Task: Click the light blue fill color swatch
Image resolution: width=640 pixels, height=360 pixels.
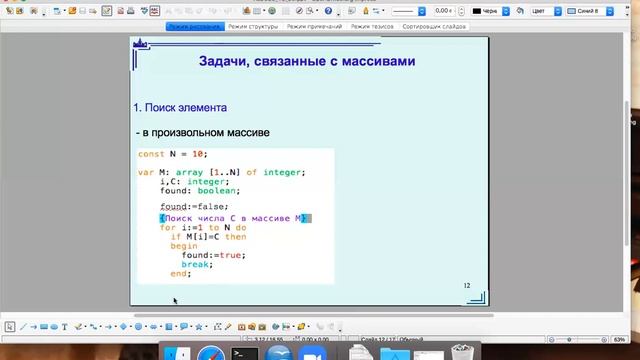Action: tap(571, 11)
